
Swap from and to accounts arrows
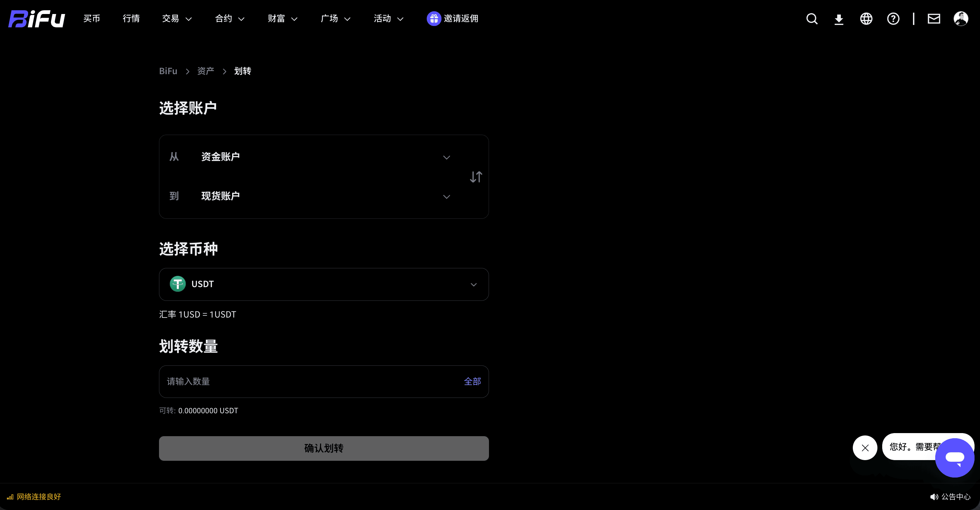coord(476,177)
